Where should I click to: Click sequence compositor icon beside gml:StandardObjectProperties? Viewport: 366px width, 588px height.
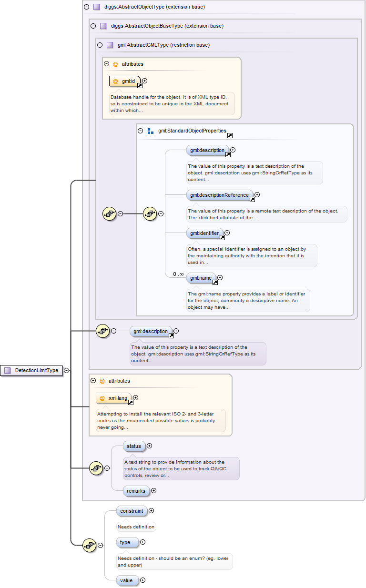[150, 214]
